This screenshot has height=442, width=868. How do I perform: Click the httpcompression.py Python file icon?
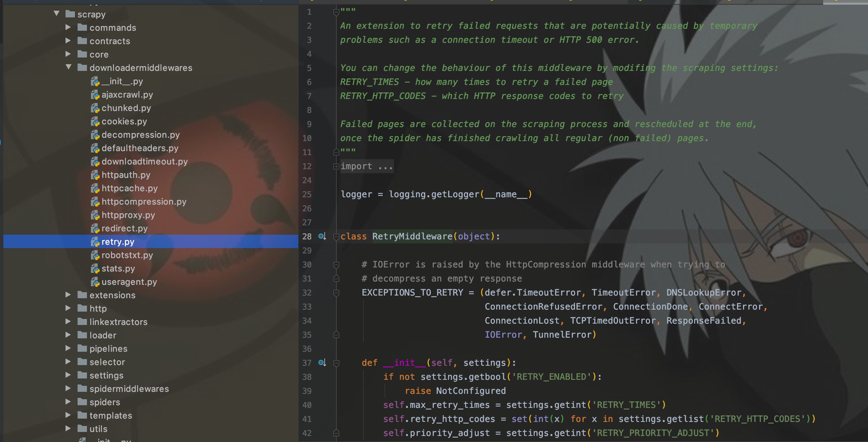click(x=95, y=202)
